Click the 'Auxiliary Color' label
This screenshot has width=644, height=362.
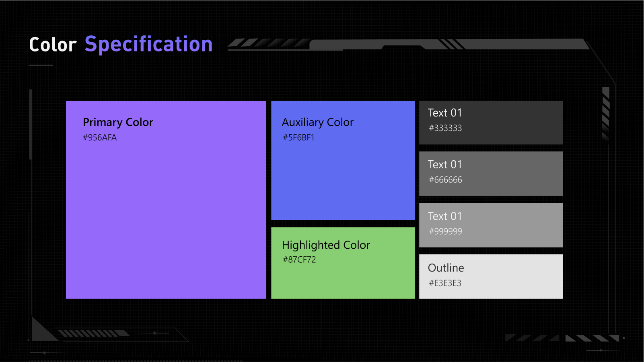coord(318,122)
